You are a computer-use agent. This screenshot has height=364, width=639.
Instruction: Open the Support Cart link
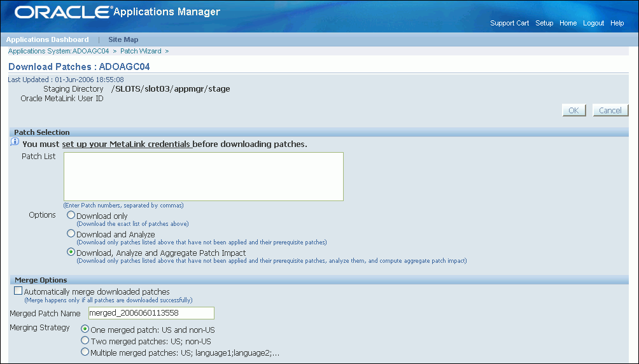tap(509, 24)
